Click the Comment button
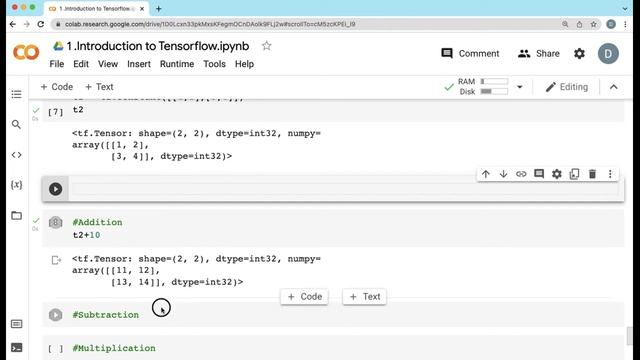The image size is (640, 360). click(x=470, y=53)
